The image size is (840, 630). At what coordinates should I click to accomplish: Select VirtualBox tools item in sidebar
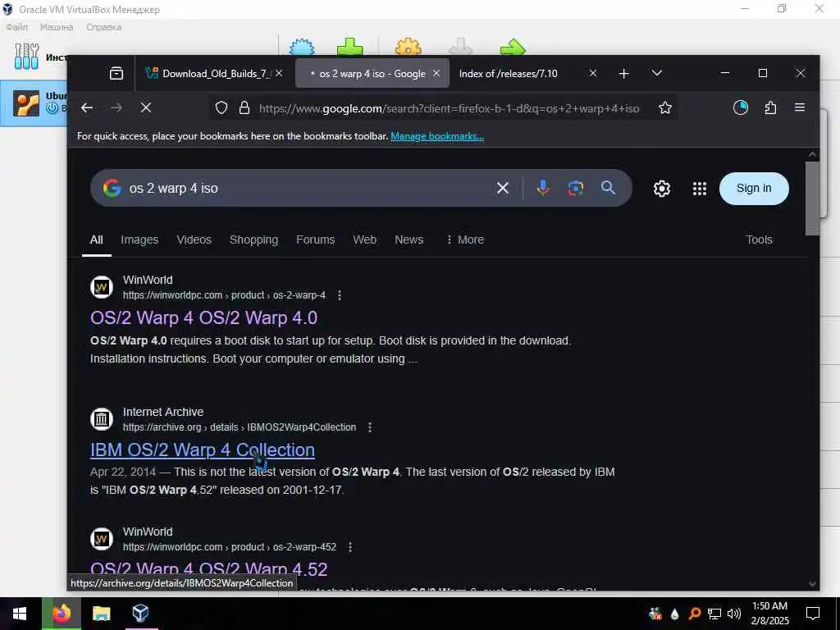(x=33, y=57)
